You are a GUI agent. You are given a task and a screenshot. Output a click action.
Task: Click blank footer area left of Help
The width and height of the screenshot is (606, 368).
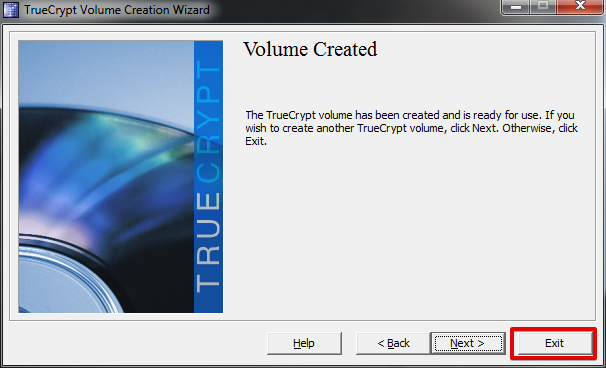click(135, 343)
